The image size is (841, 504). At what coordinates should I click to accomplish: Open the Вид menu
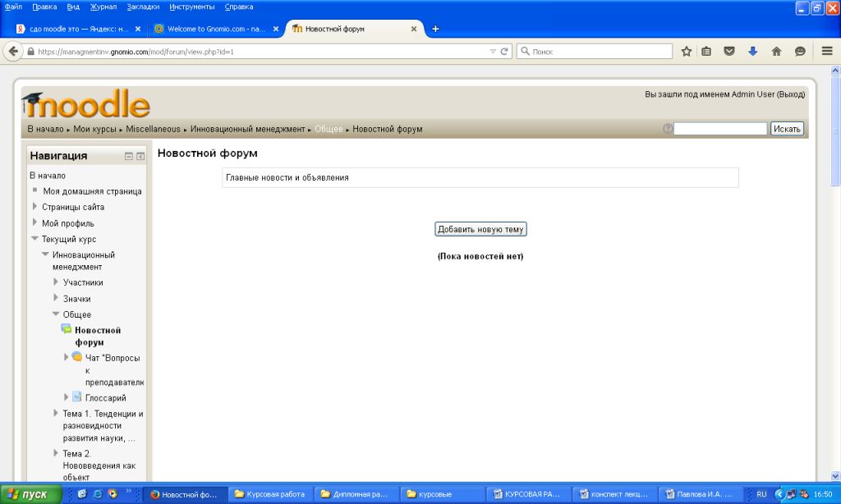click(x=73, y=7)
